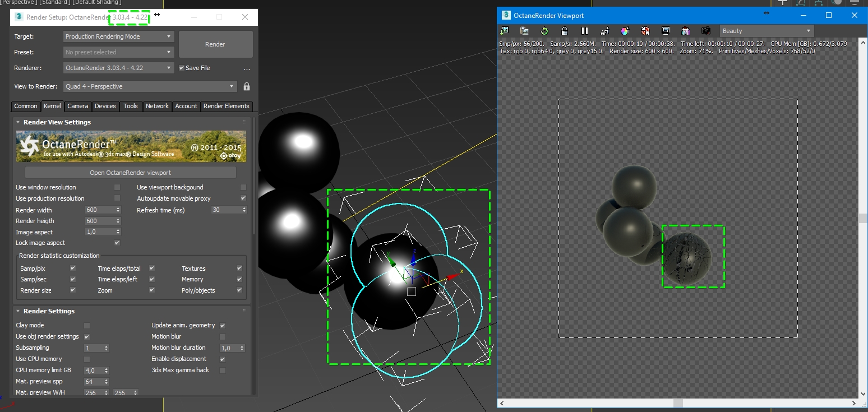Enable Use window resolution
This screenshot has height=412, width=868.
[117, 187]
